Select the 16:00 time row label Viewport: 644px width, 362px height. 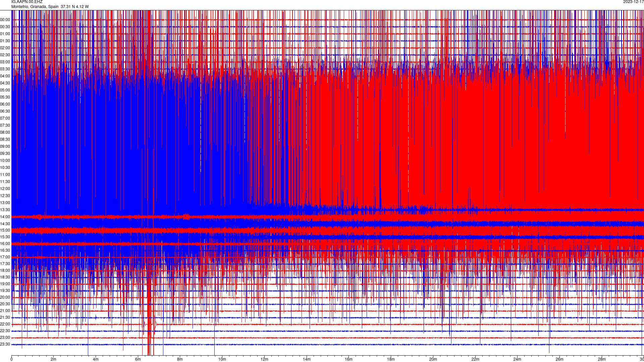[5, 244]
